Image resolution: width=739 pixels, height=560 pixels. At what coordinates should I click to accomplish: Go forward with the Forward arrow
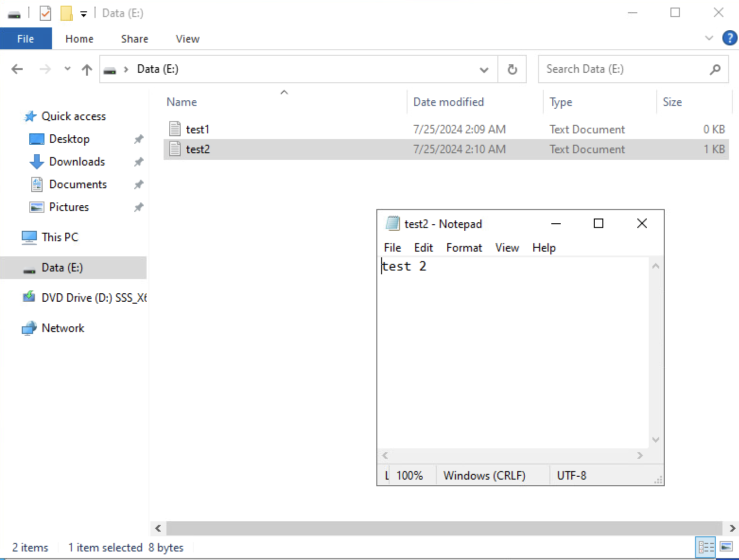coord(45,70)
